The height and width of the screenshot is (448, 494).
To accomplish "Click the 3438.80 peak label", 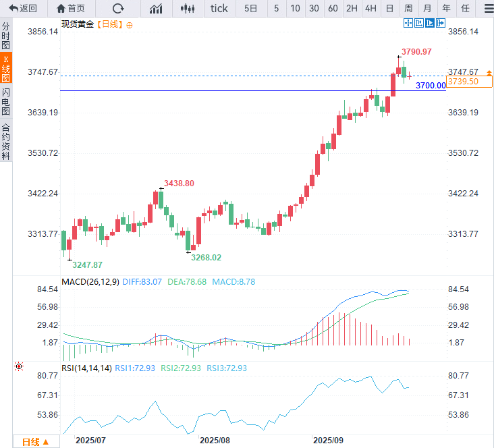I will (179, 184).
